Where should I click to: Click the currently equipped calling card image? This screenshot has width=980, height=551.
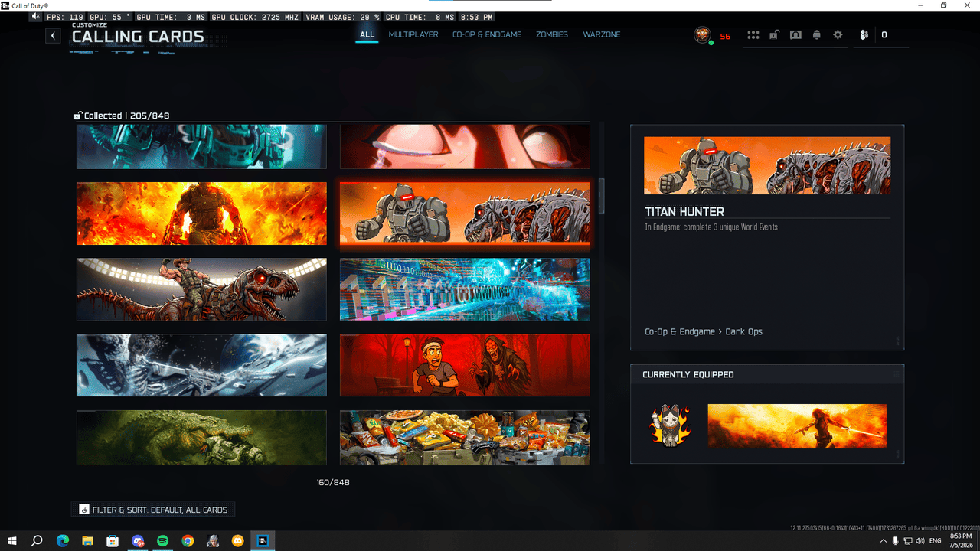point(797,426)
